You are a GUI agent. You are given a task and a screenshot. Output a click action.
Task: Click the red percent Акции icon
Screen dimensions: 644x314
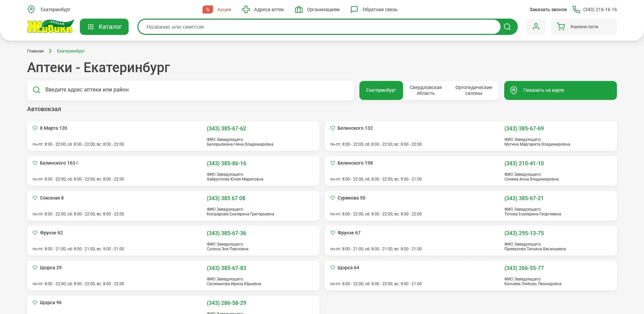point(207,9)
